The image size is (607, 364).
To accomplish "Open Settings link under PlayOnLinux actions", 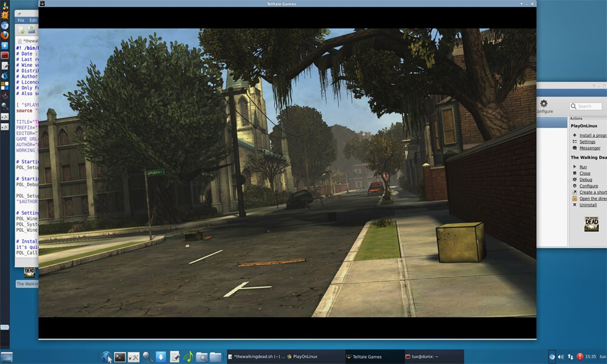I will pos(587,142).
